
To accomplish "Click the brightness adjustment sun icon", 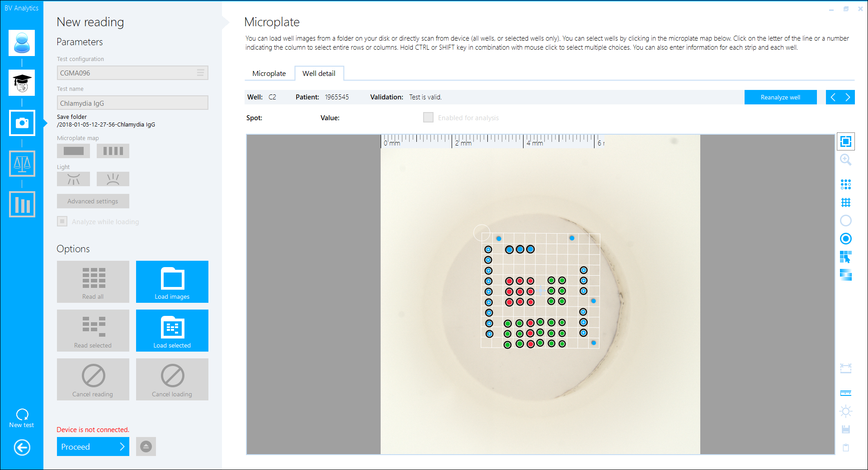I will pos(846,411).
